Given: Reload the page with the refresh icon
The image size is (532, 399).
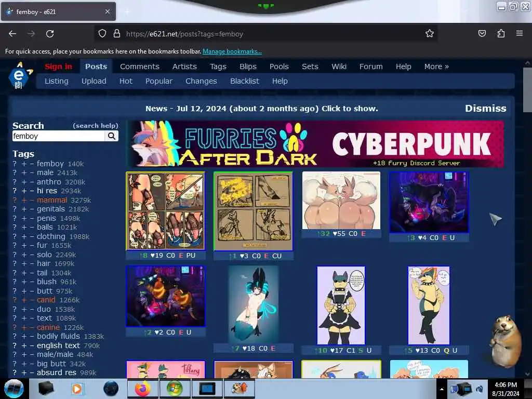Looking at the screenshot, I should (50, 34).
